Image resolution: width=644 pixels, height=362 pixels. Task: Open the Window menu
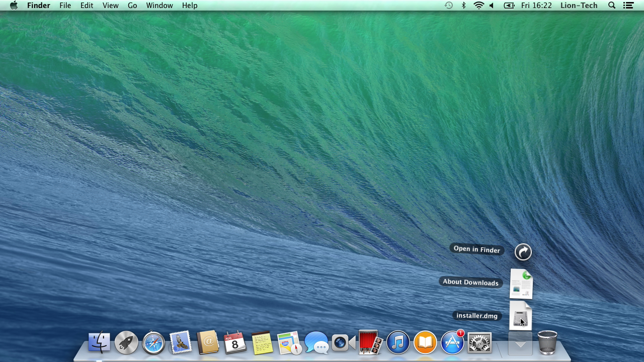point(159,6)
